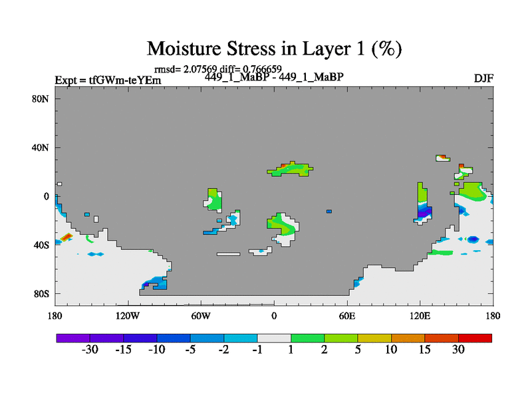Viewport: 532px width, 399px height.
Task: Click the 15 colorbar tick label
Action: 424,350
